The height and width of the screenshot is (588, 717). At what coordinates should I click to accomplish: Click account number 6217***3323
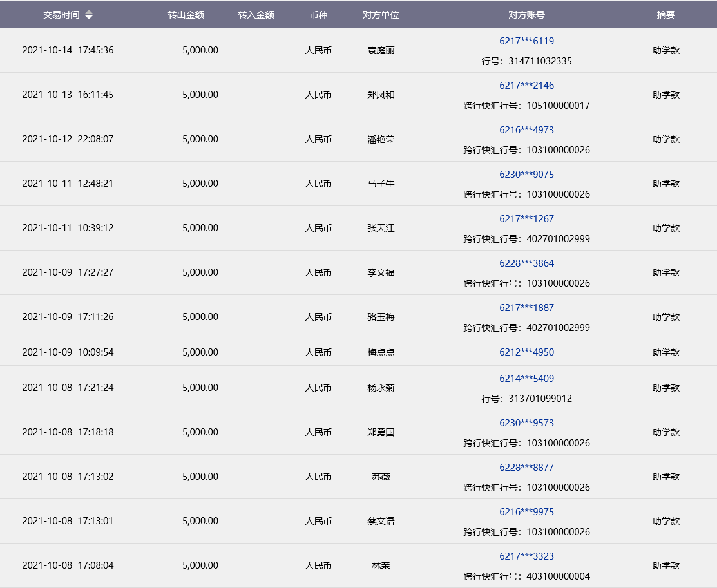pos(526,556)
